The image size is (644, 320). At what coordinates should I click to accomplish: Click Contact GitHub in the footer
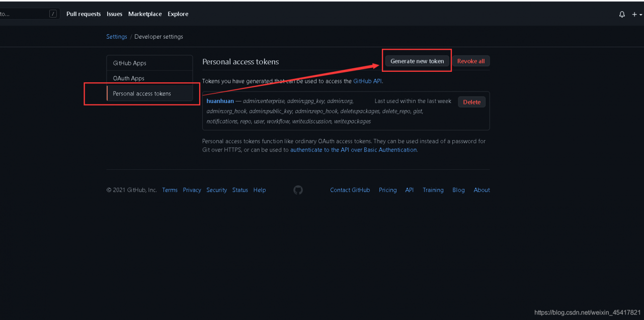[350, 190]
